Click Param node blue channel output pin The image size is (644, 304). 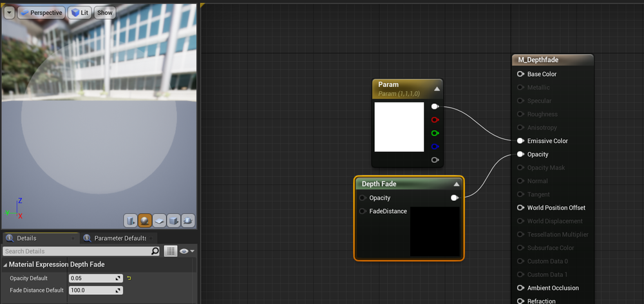pos(435,147)
